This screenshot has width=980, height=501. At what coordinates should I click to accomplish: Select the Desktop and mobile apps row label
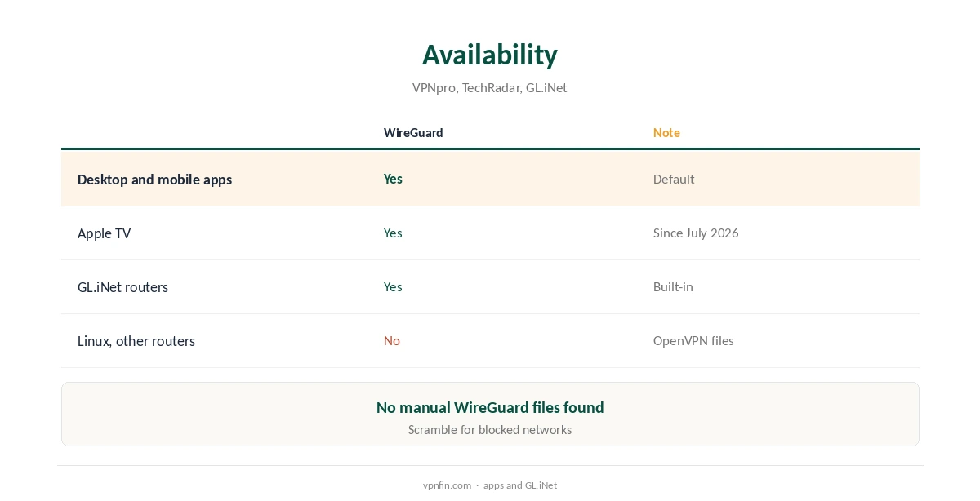tap(155, 180)
